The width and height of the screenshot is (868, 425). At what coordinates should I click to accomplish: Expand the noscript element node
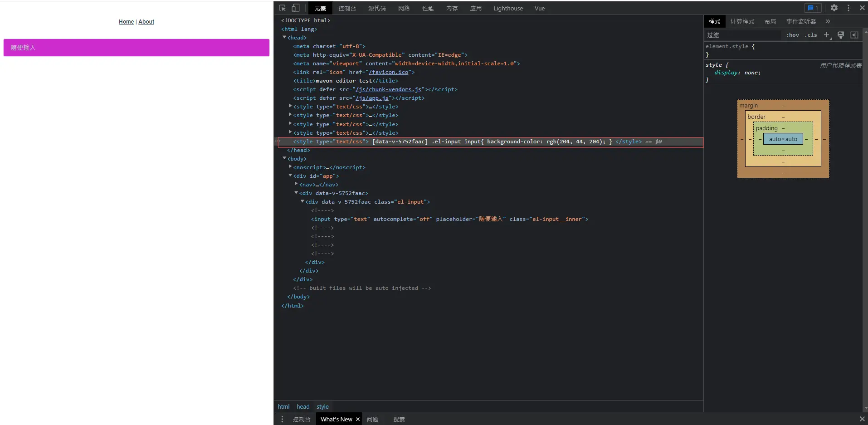coord(290,167)
